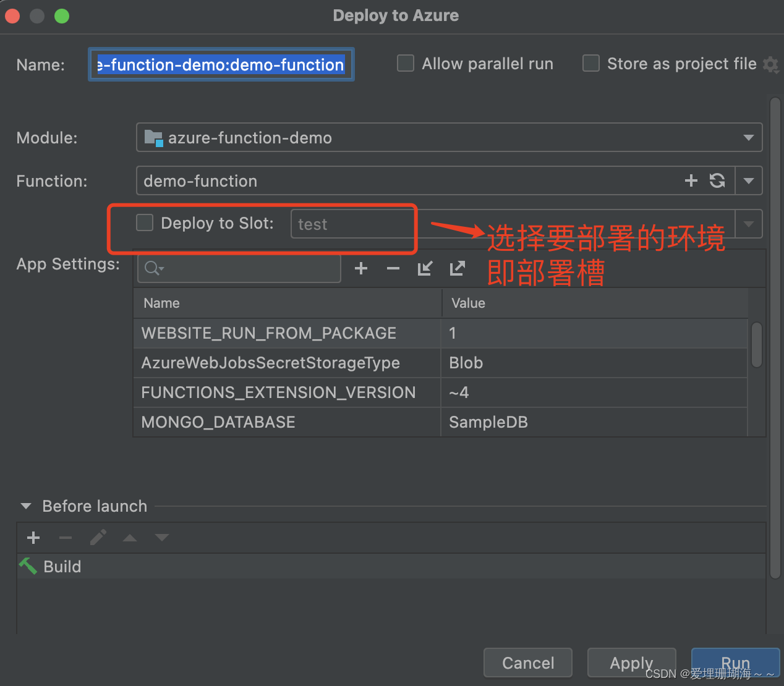Image resolution: width=784 pixels, height=686 pixels.
Task: Open the Module dropdown
Action: (x=749, y=137)
